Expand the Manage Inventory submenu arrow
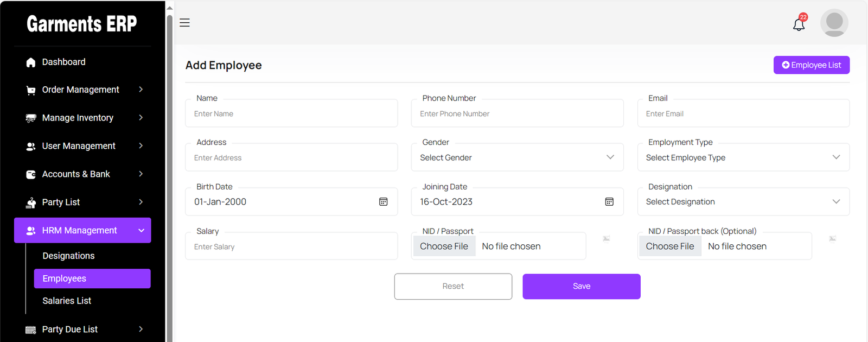Image resolution: width=868 pixels, height=342 pixels. [x=141, y=118]
